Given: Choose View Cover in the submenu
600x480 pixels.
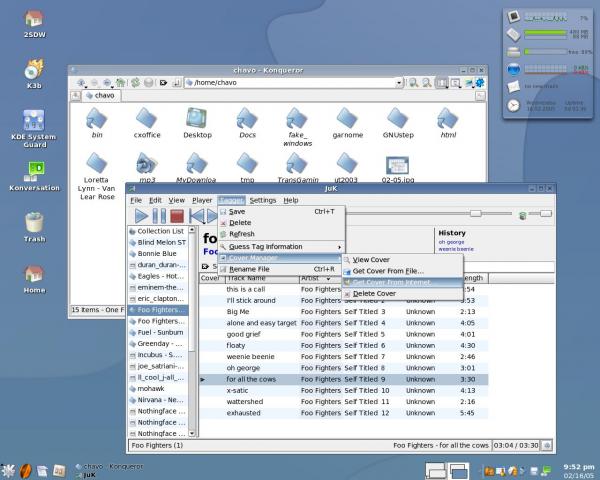Looking at the screenshot, I should pos(403,260).
